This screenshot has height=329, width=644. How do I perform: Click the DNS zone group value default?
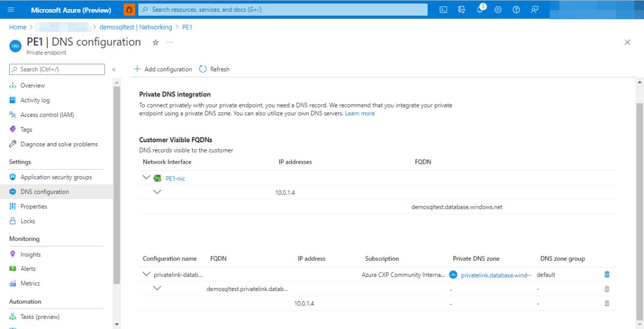pyautogui.click(x=546, y=274)
